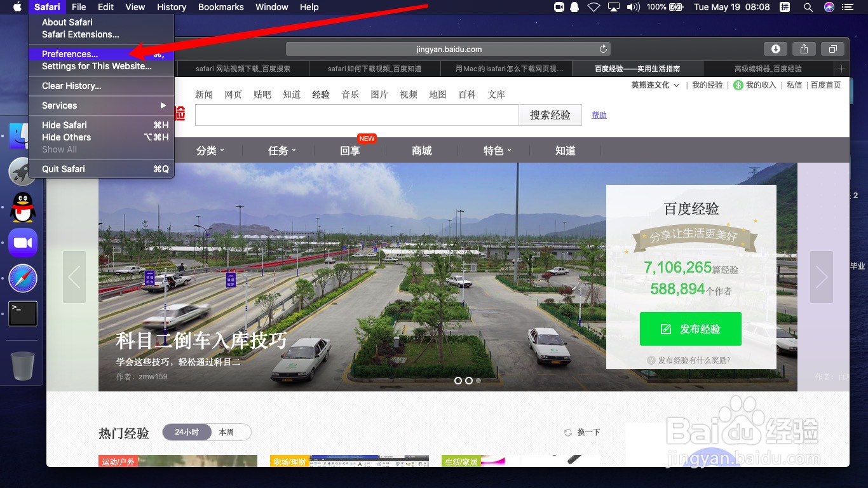Open battery status menu

click(x=665, y=7)
